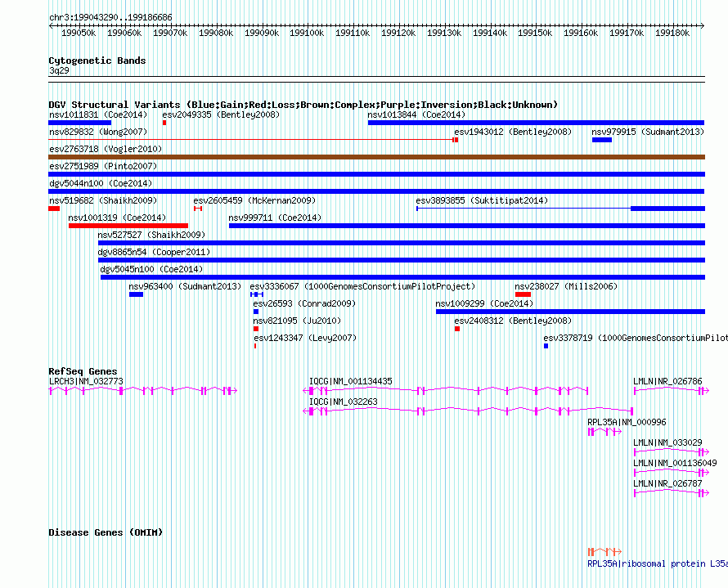Select the nsv519682 (Shaikh2009) red loss bar
This screenshot has width=728, height=588.
coord(54,209)
